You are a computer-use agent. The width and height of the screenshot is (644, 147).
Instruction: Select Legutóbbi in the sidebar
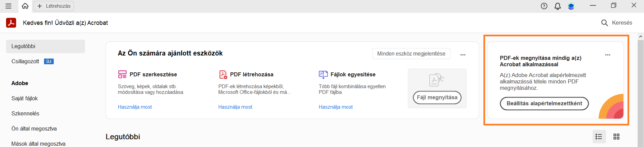pyautogui.click(x=45, y=46)
